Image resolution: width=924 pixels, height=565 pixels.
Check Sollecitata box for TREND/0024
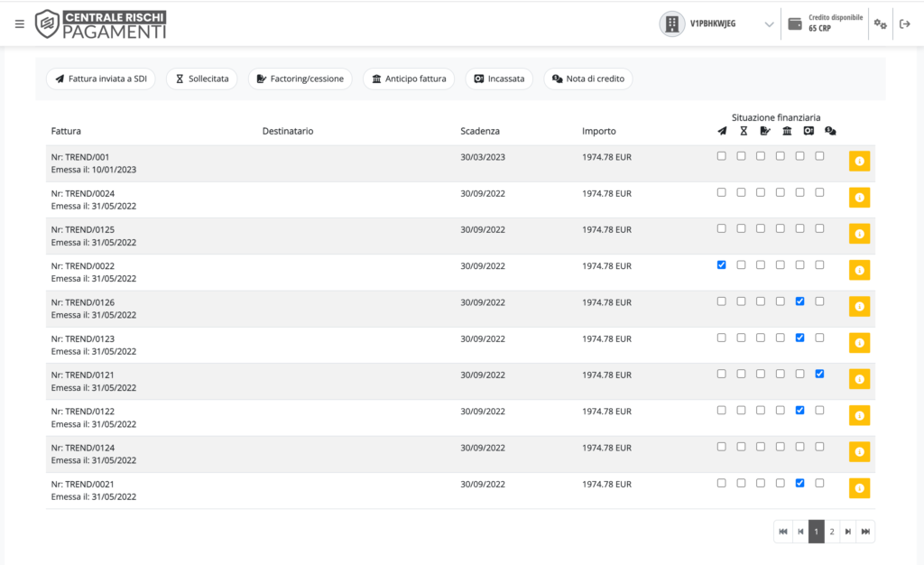[x=742, y=192]
